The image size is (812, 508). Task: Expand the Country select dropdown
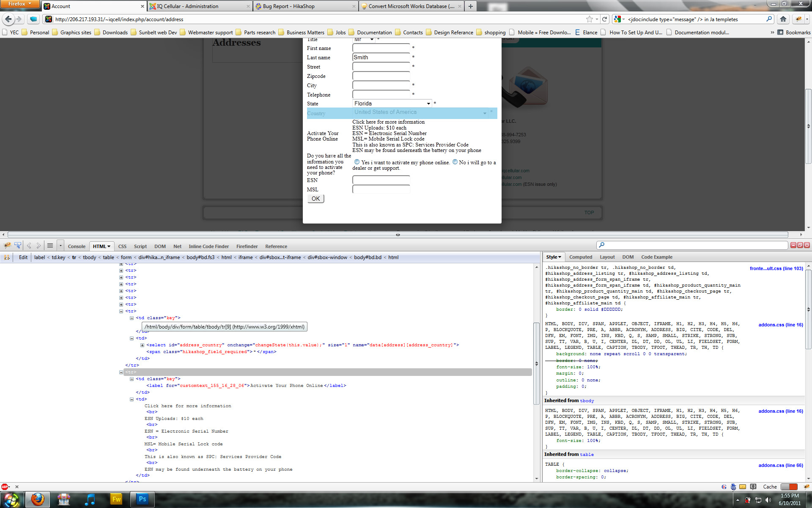point(420,113)
